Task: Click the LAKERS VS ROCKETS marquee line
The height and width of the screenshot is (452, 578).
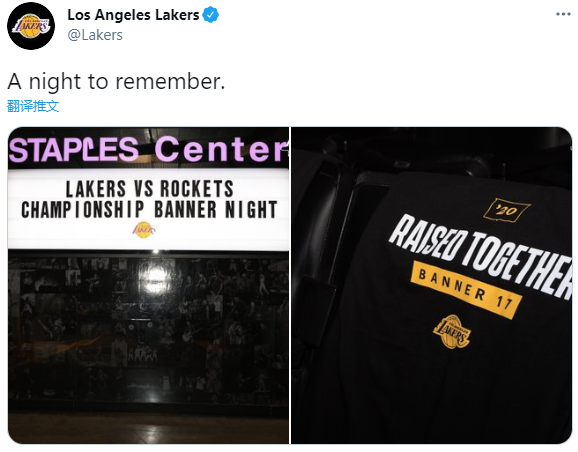Action: click(149, 189)
